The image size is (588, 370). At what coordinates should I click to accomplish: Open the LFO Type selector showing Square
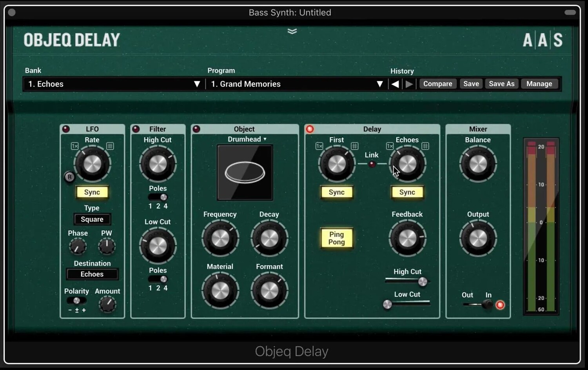(x=92, y=219)
